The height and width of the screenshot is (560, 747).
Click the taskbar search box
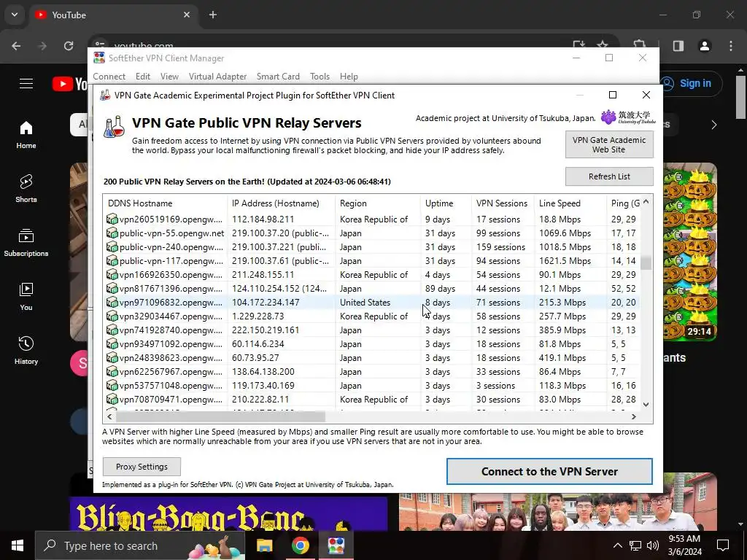click(x=140, y=545)
